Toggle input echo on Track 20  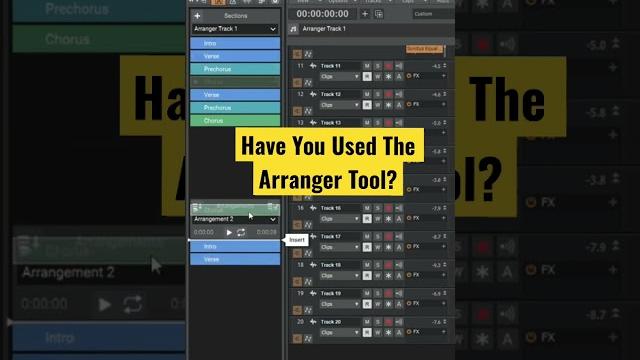pyautogui.click(x=399, y=322)
